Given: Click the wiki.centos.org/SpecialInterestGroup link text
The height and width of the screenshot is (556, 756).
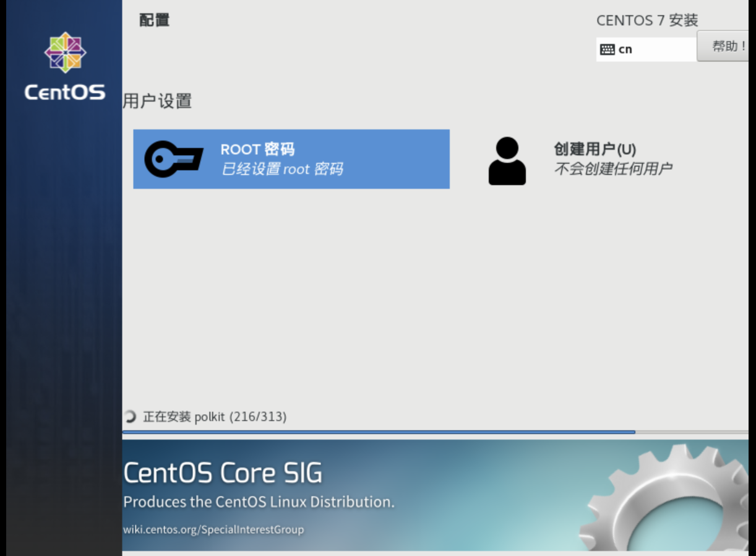Looking at the screenshot, I should click(213, 529).
